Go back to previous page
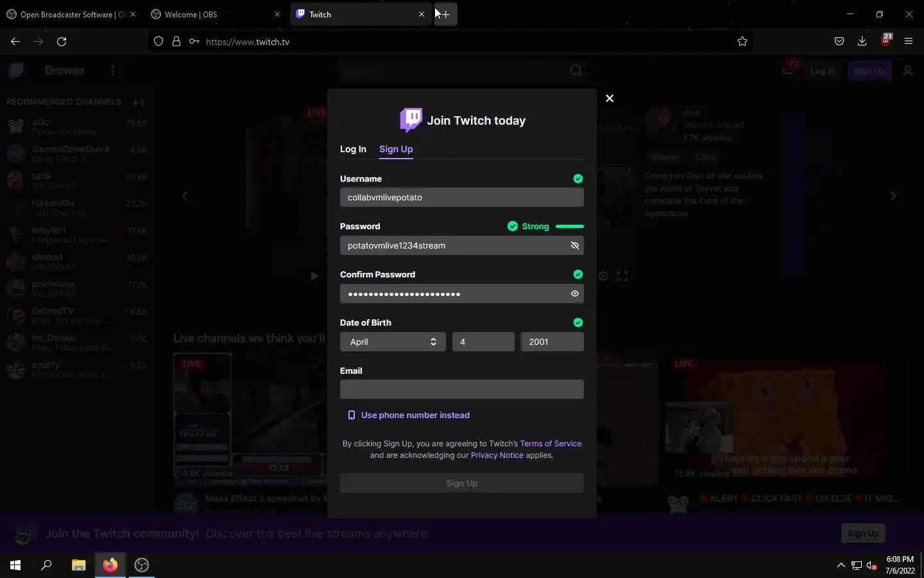 point(15,41)
